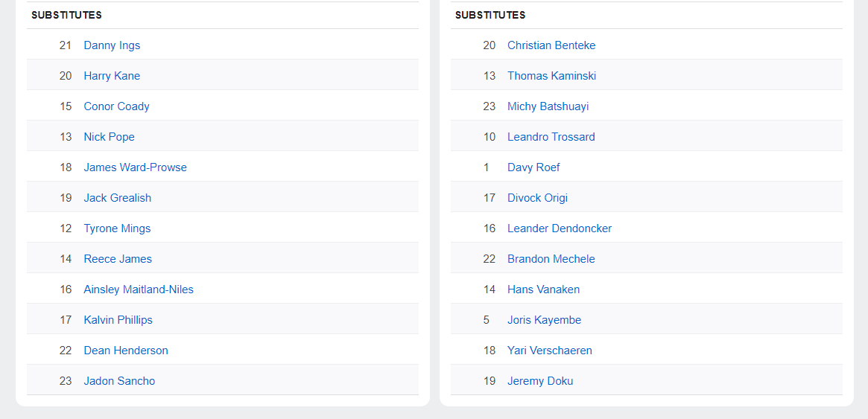Open Hans Vanaken profile page
The height and width of the screenshot is (419, 868).
point(543,290)
